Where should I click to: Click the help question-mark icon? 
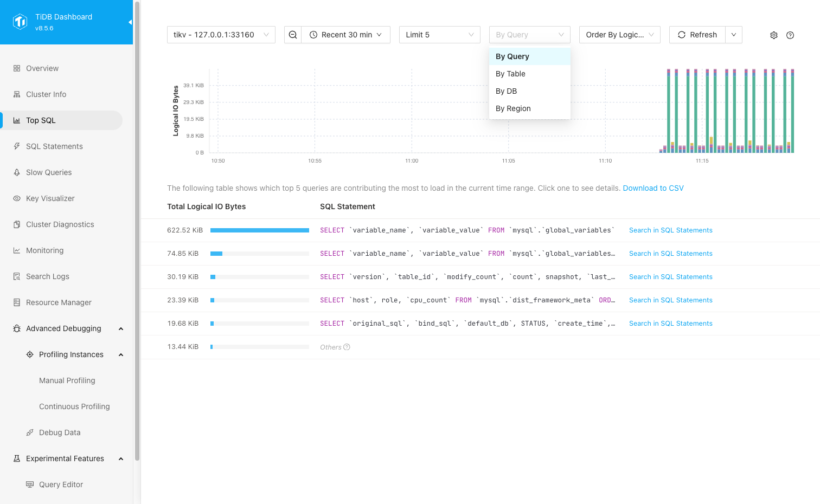790,35
